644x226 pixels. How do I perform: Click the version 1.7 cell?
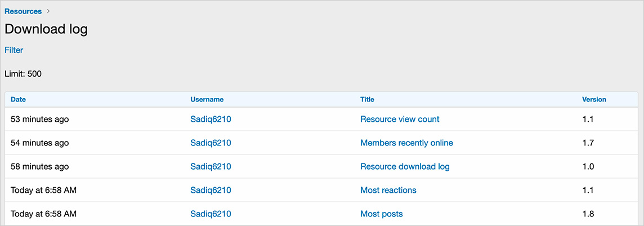588,143
